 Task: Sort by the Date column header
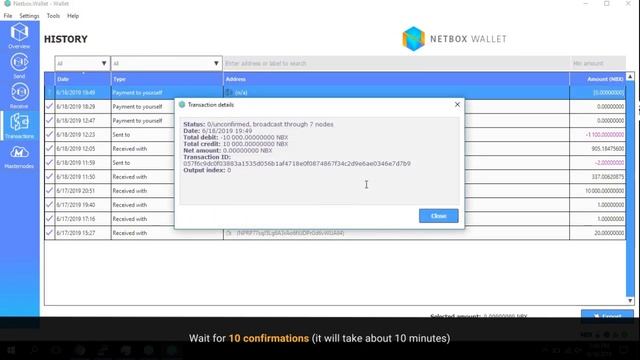tap(82, 79)
